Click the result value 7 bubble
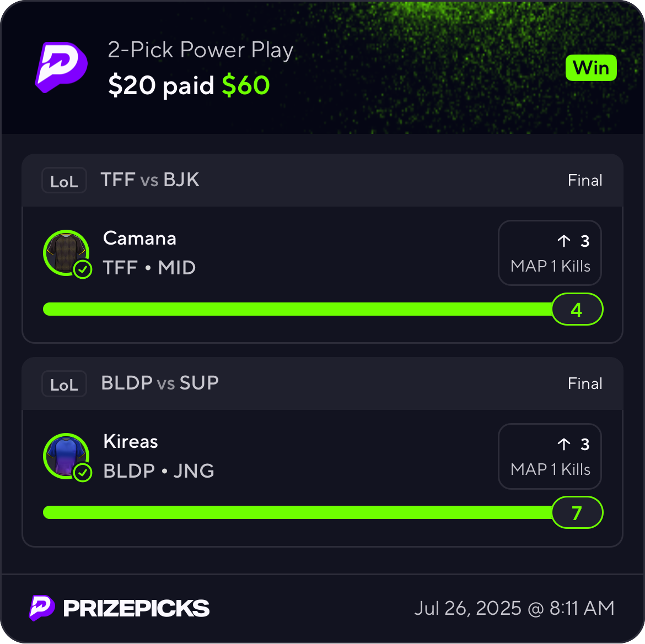Image resolution: width=645 pixels, height=644 pixels. point(577,513)
